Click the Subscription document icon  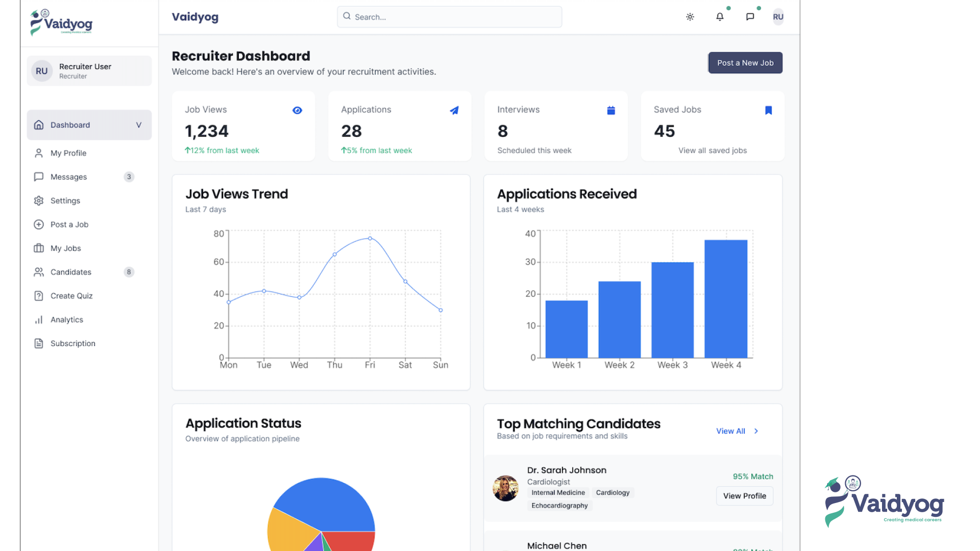tap(39, 343)
